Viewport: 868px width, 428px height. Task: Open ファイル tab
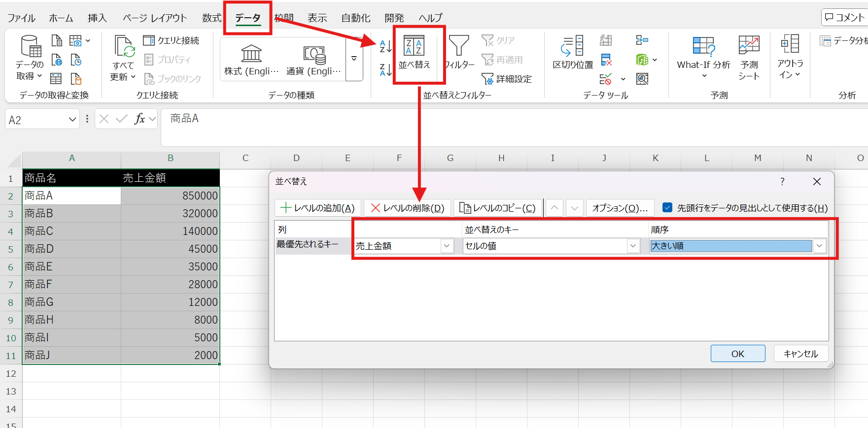coord(21,18)
